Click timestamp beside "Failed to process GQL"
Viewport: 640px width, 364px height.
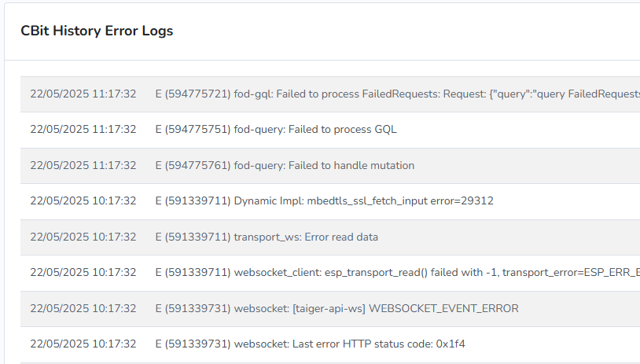tap(83, 129)
